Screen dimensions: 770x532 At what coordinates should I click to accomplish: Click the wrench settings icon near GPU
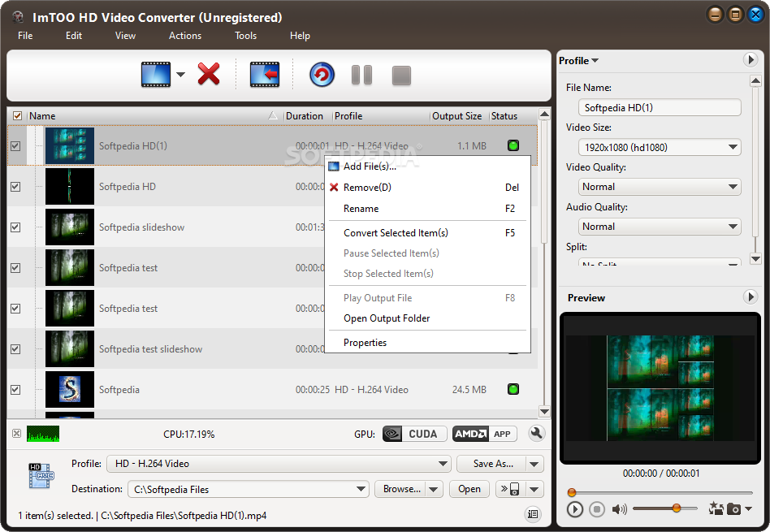pyautogui.click(x=536, y=433)
